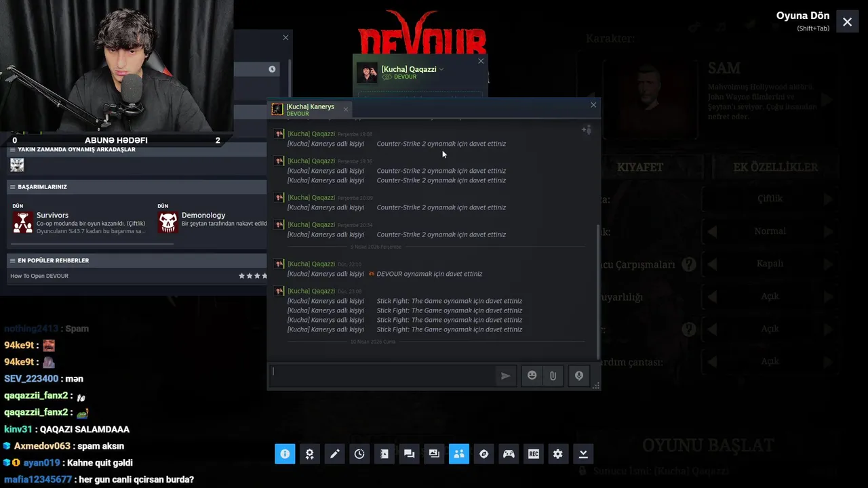
Task: Click the Demonology achievement skull icon
Action: 167,222
